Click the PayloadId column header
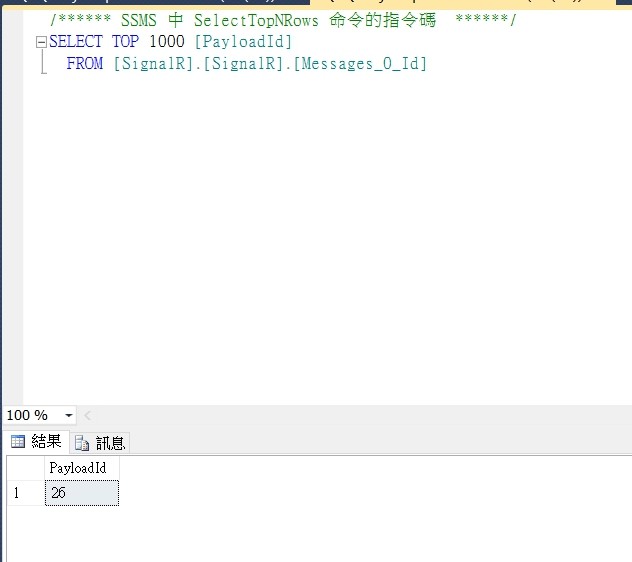This screenshot has height=562, width=632. 82,468
